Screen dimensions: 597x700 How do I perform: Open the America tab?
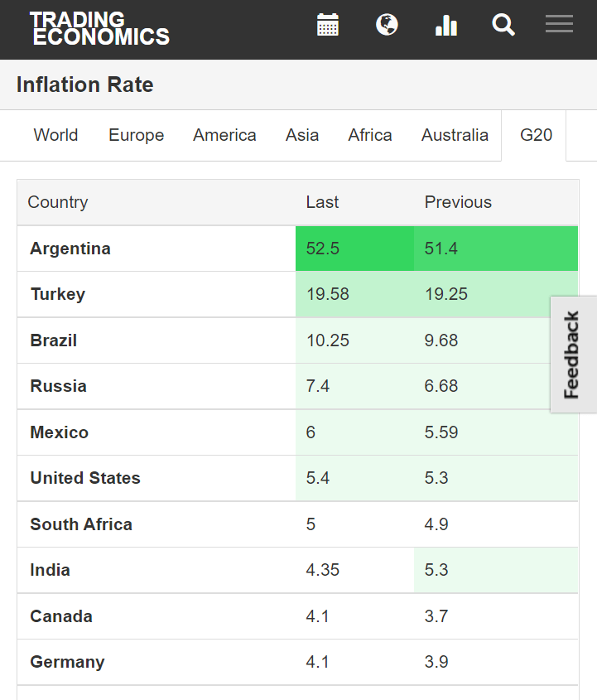pyautogui.click(x=224, y=135)
